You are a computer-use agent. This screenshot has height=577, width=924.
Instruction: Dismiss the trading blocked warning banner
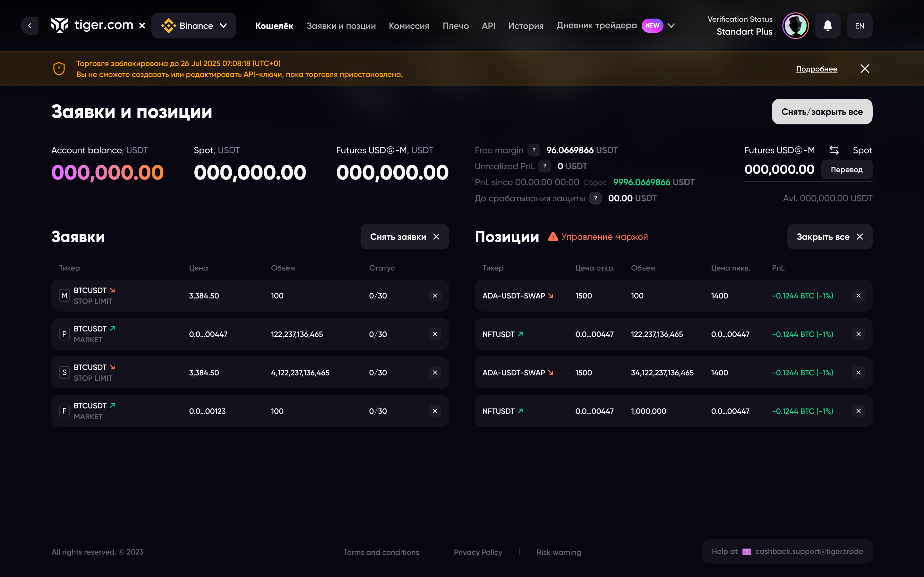click(865, 69)
